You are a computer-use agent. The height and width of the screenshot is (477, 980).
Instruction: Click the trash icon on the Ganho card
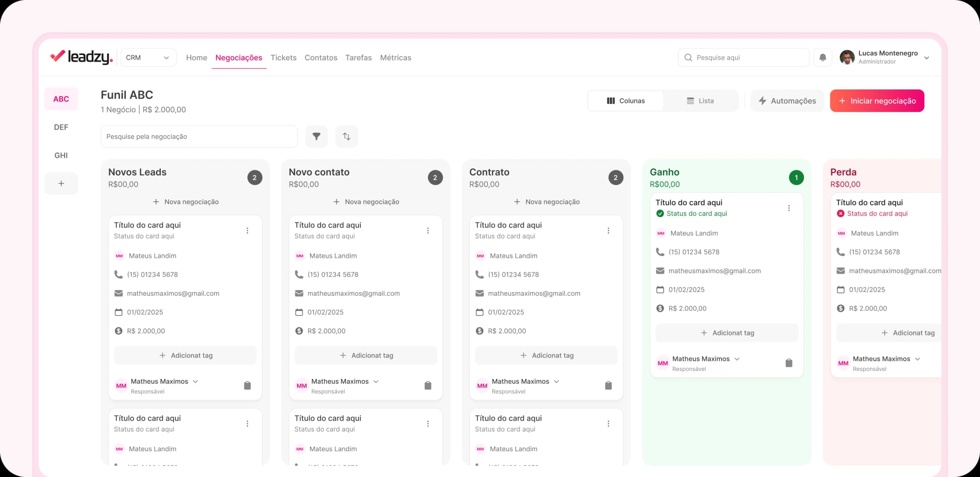(x=789, y=363)
